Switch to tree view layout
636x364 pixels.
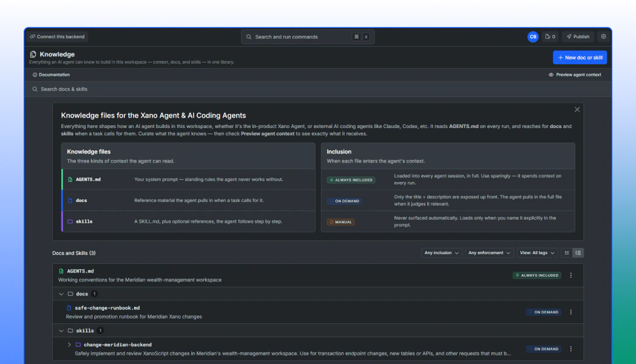point(578,253)
